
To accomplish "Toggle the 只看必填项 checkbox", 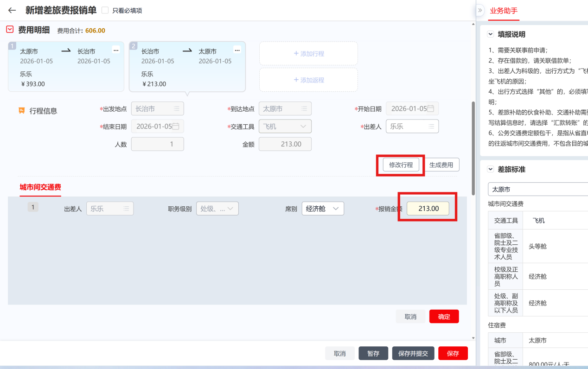I will (x=105, y=10).
